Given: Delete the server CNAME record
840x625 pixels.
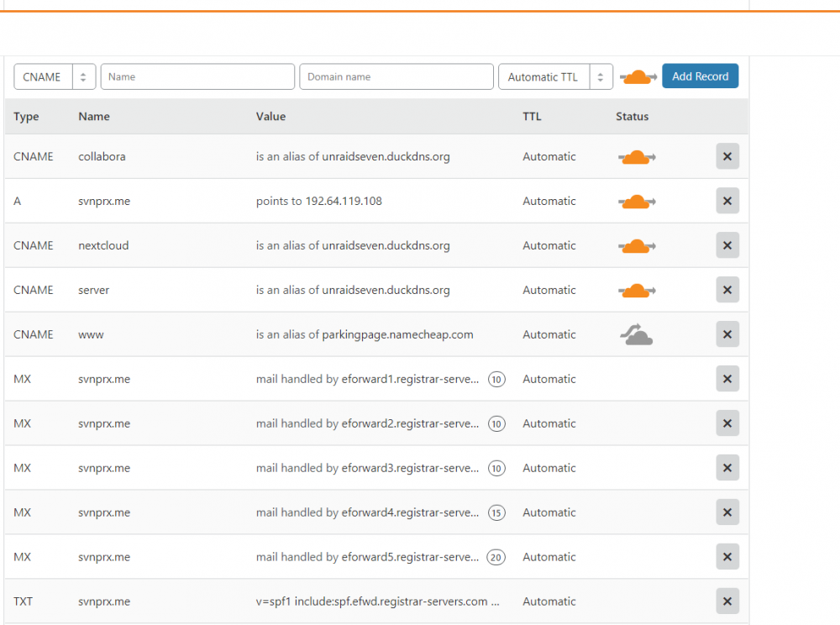Looking at the screenshot, I should 727,290.
